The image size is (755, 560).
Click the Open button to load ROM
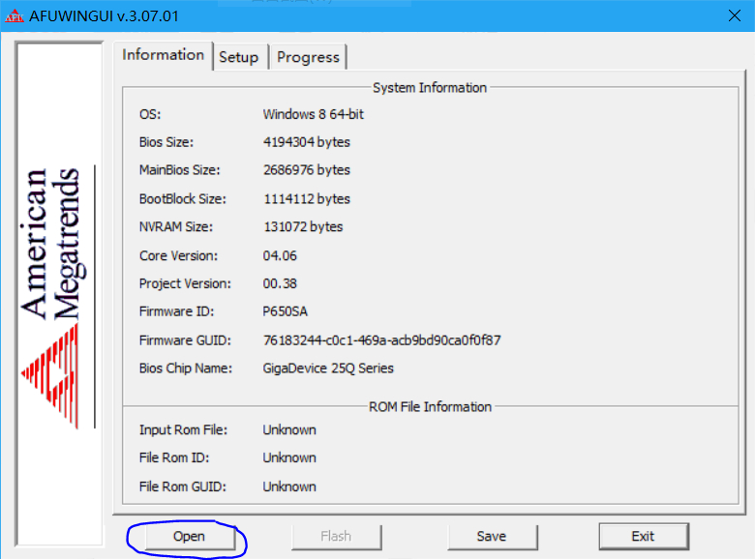tap(189, 537)
